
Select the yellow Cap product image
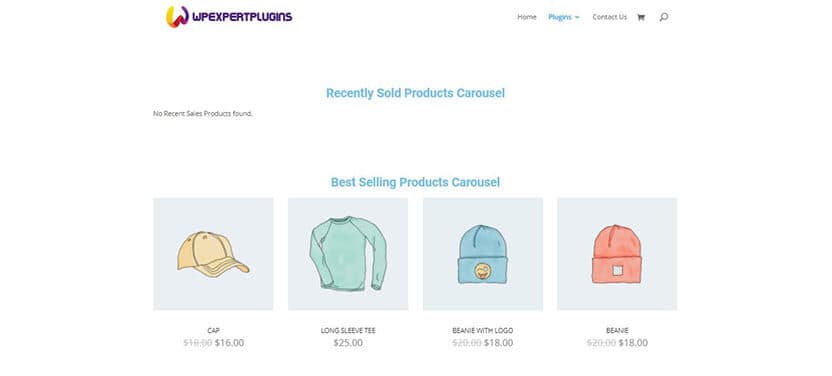[x=213, y=254]
